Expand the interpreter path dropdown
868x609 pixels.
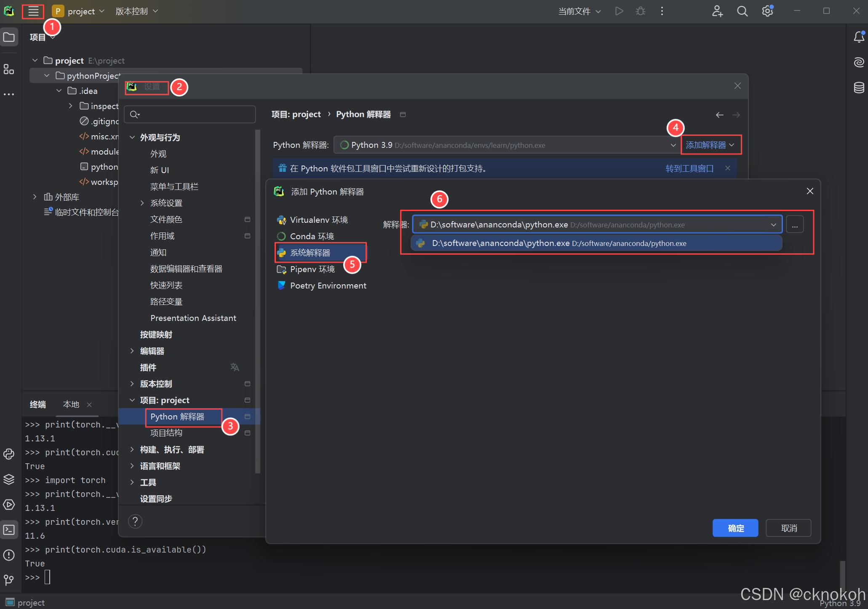[773, 224]
